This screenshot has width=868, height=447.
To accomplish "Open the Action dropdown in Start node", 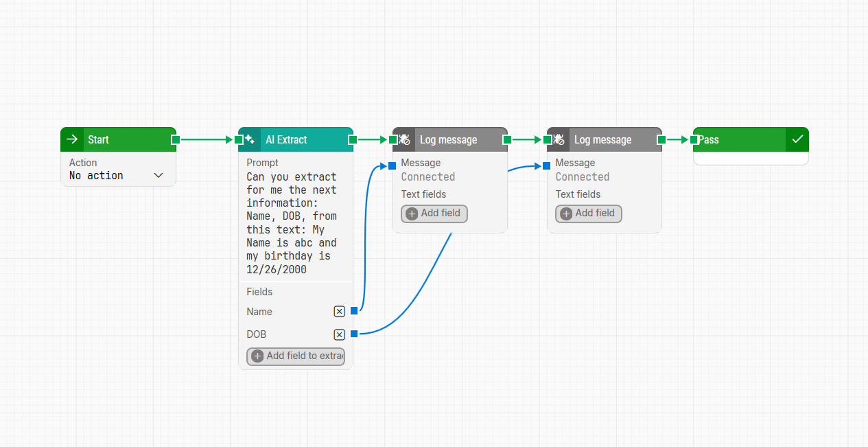I will click(x=117, y=176).
